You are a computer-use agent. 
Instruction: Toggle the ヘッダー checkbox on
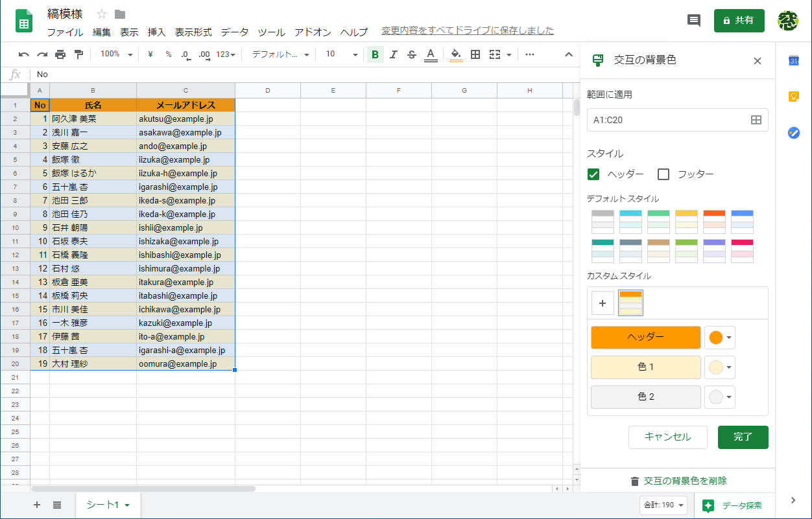point(593,174)
